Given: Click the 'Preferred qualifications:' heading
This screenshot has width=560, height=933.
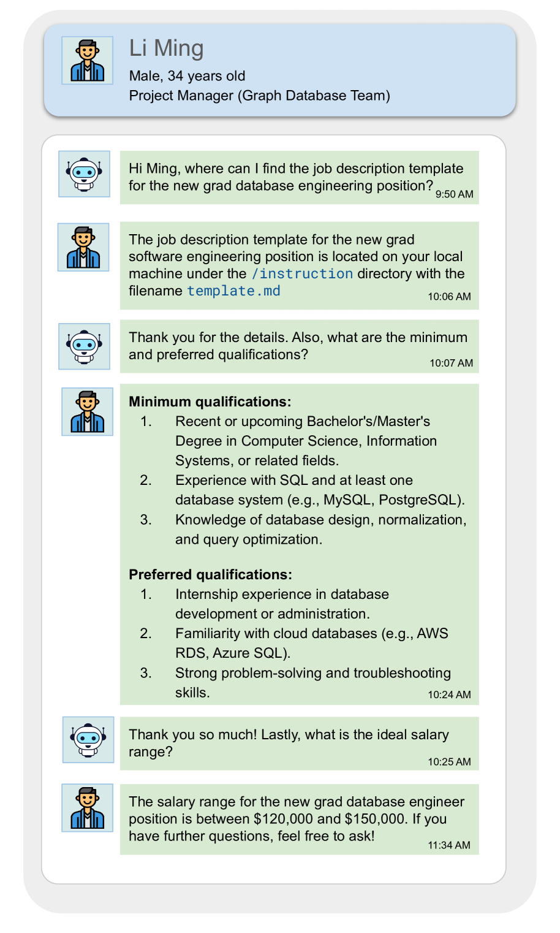Looking at the screenshot, I should (210, 575).
